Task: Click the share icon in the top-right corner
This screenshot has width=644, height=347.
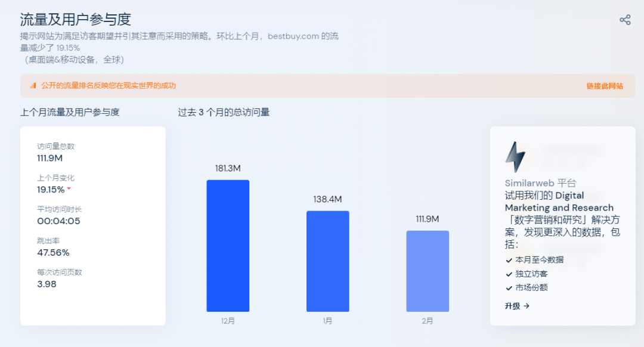Action: (x=625, y=19)
